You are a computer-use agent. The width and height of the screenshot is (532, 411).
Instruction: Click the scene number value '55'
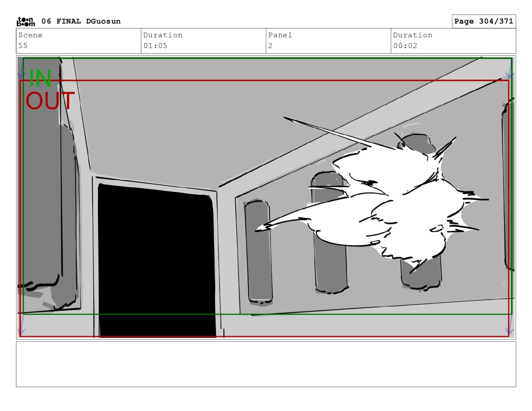pos(23,46)
